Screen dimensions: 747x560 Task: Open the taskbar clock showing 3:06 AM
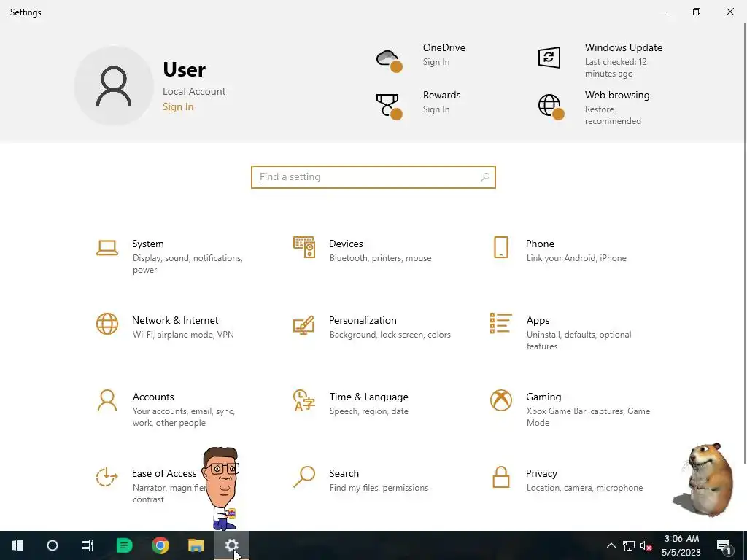681,545
